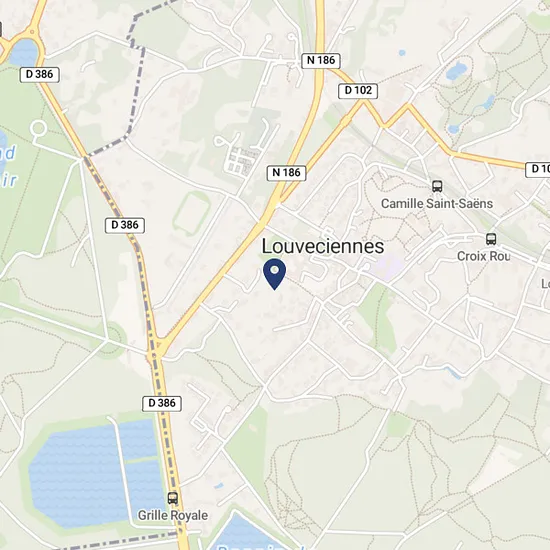Click the large blue reservoir beside D 386
Viewport: 550px width, 550px height.
click(96, 474)
